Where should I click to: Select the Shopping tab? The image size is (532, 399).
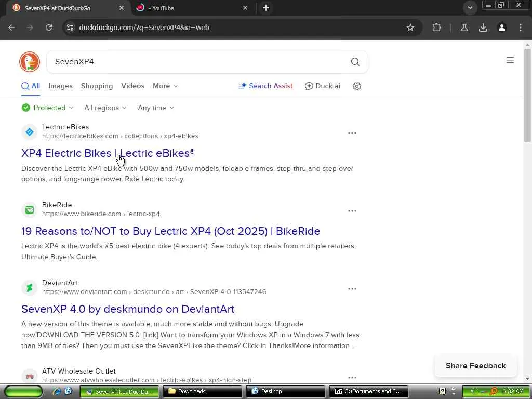97,86
